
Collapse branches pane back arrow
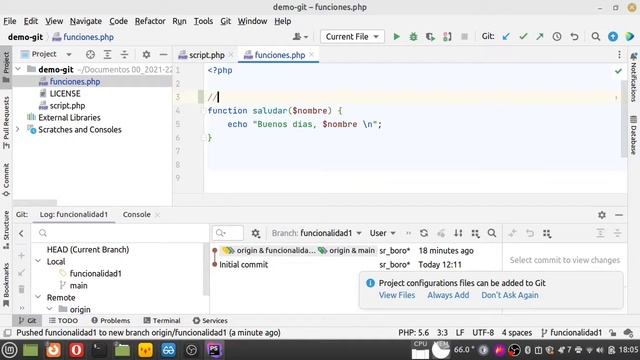point(21,233)
